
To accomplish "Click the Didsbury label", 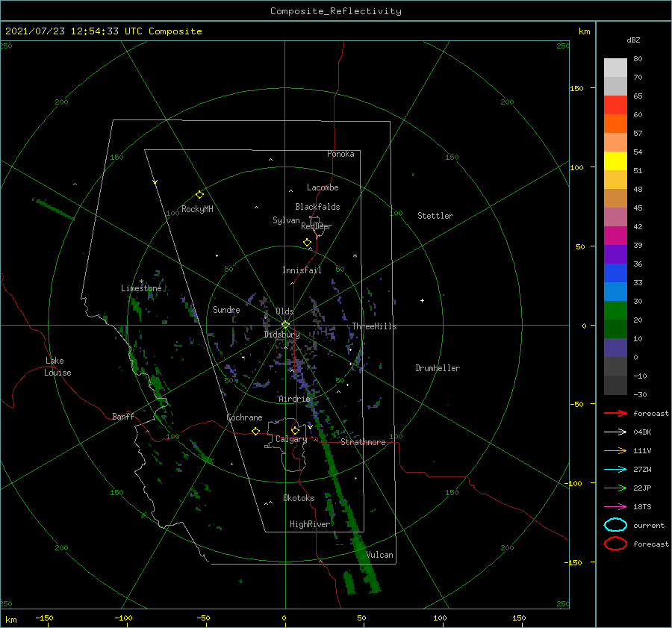I will pos(281,335).
